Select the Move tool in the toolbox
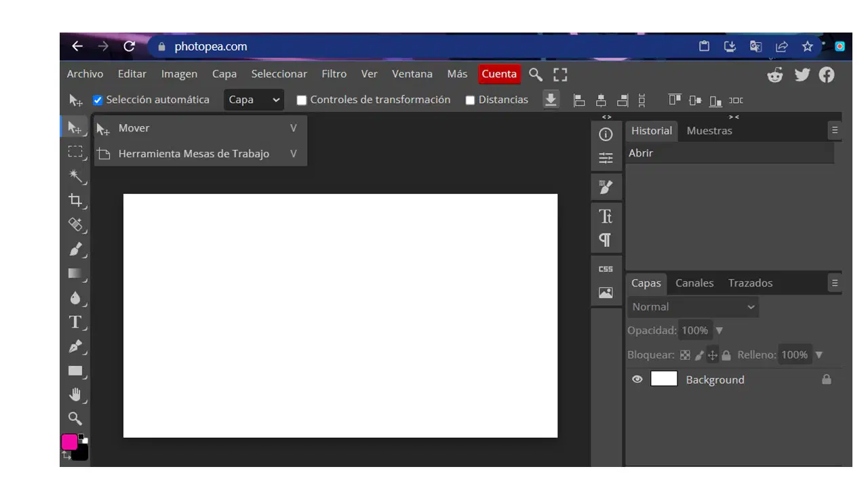The image size is (868, 488). (75, 127)
